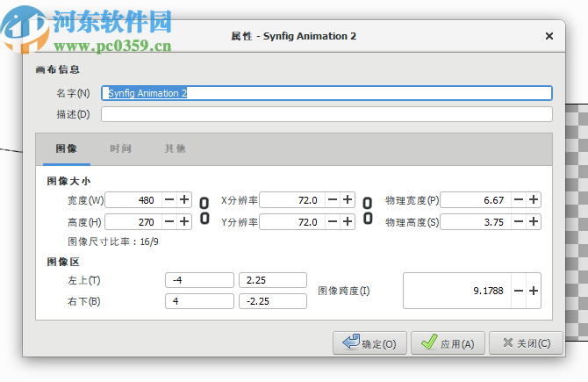Click the width field showing 480
The width and height of the screenshot is (588, 382).
[133, 200]
